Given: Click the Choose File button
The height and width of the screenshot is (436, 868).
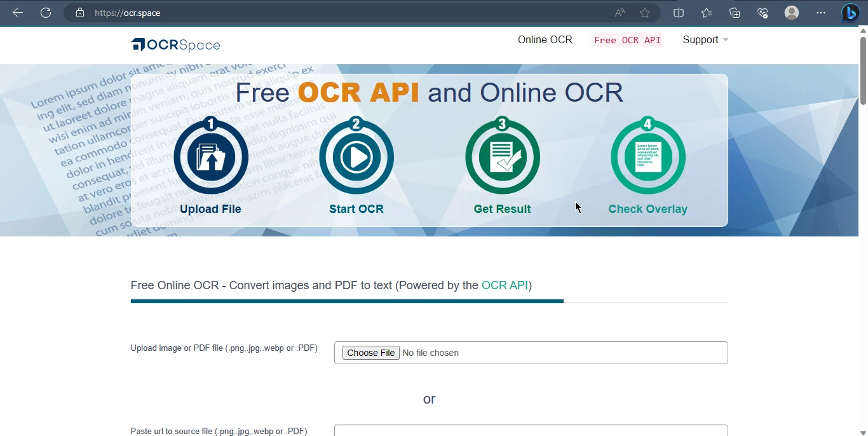Looking at the screenshot, I should [x=371, y=353].
